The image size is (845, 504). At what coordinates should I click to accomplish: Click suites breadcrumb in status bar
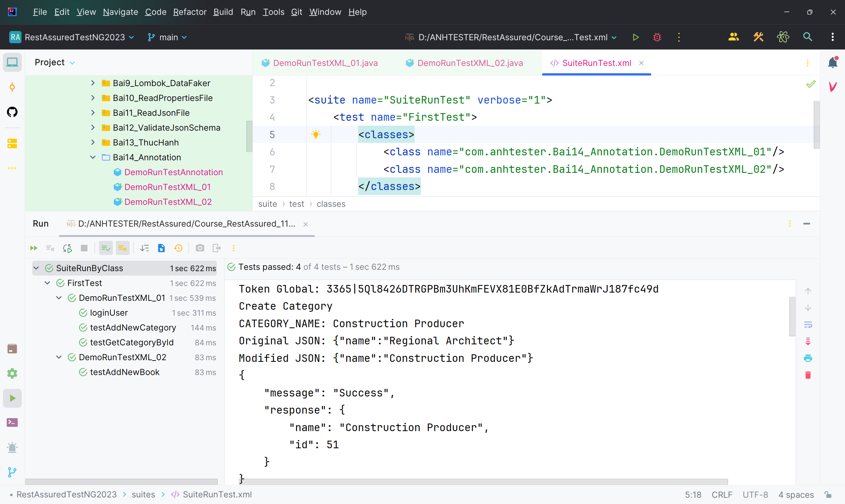143,494
